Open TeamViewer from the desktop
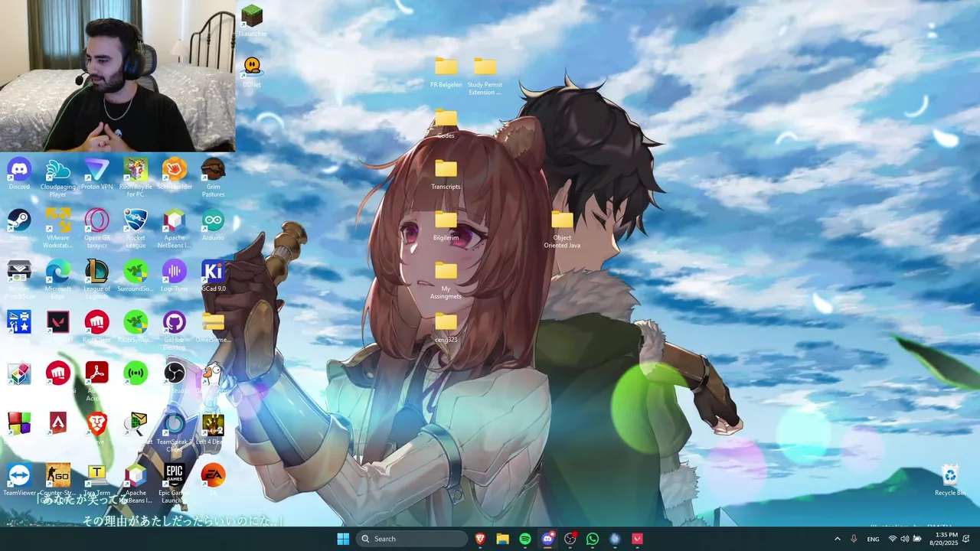 click(19, 481)
